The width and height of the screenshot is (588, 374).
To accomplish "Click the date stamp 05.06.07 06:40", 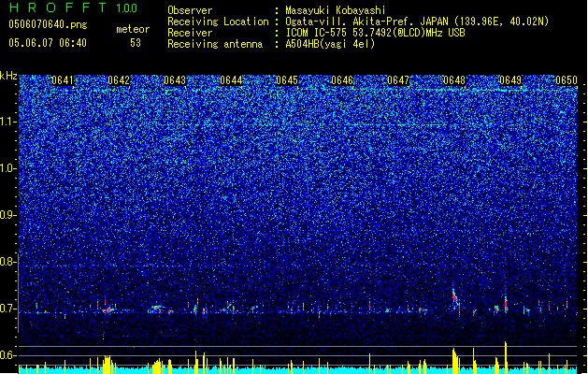I will click(x=48, y=43).
